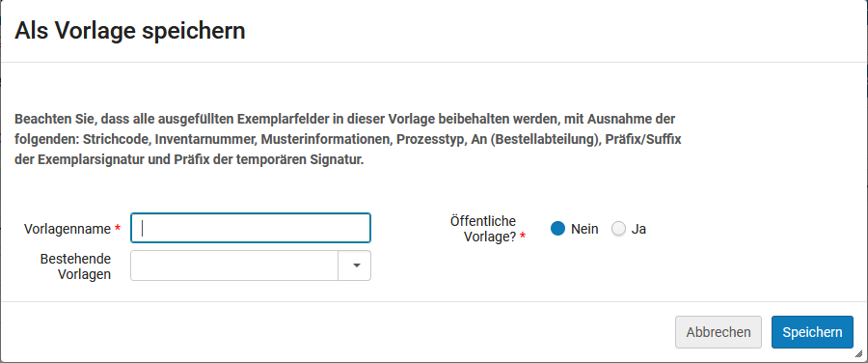The image size is (868, 363).
Task: Click red asterisk beside Öffentliche Vorlage label
Action: 523,237
